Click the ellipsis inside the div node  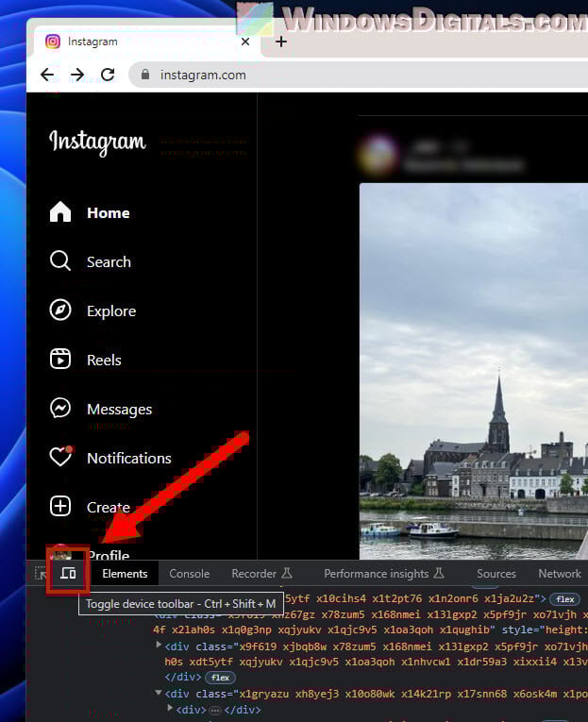click(214, 711)
